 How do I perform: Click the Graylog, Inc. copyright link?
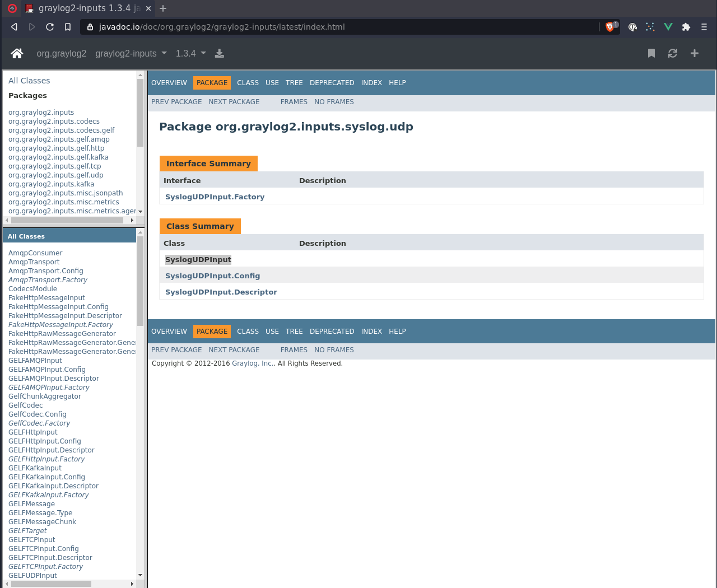coord(253,363)
